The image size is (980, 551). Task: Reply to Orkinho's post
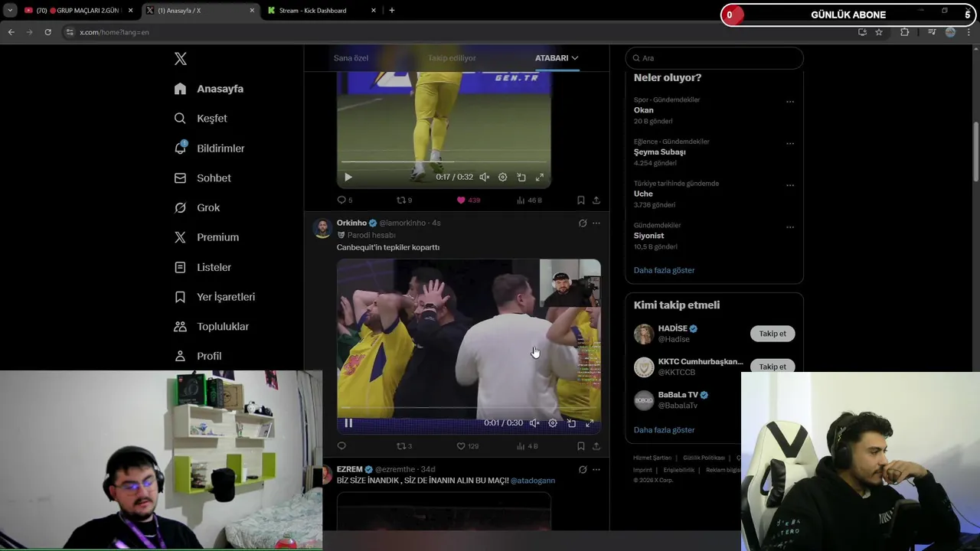341,446
